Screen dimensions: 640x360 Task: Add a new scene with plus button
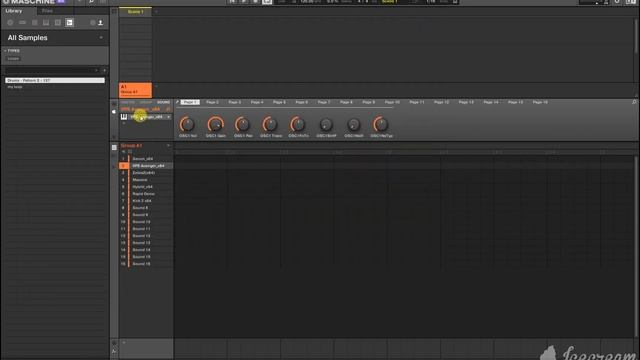tap(156, 12)
